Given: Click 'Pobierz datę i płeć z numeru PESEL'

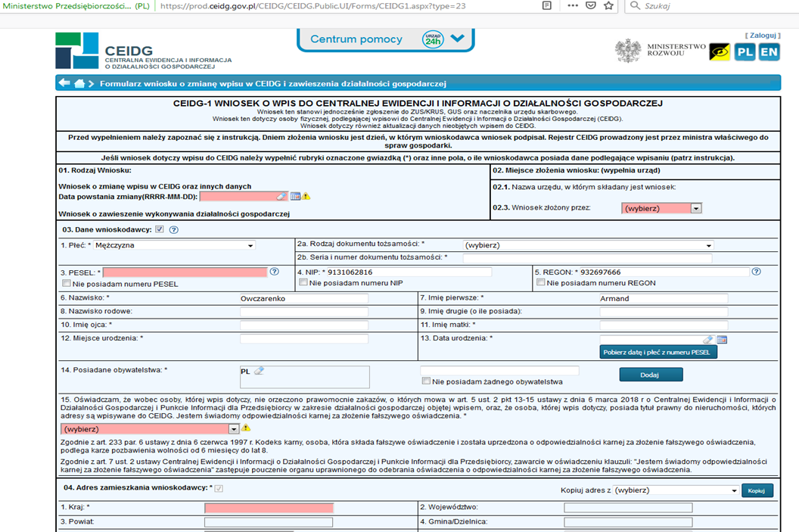Looking at the screenshot, I should click(659, 352).
